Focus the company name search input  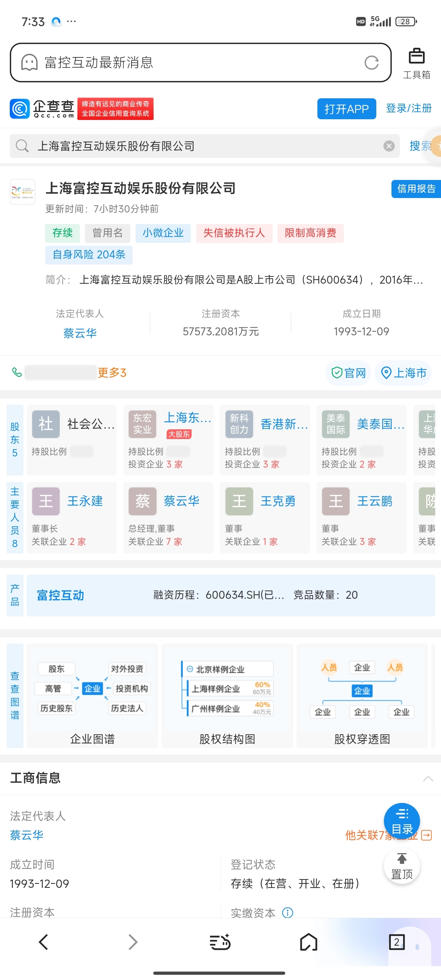point(205,146)
